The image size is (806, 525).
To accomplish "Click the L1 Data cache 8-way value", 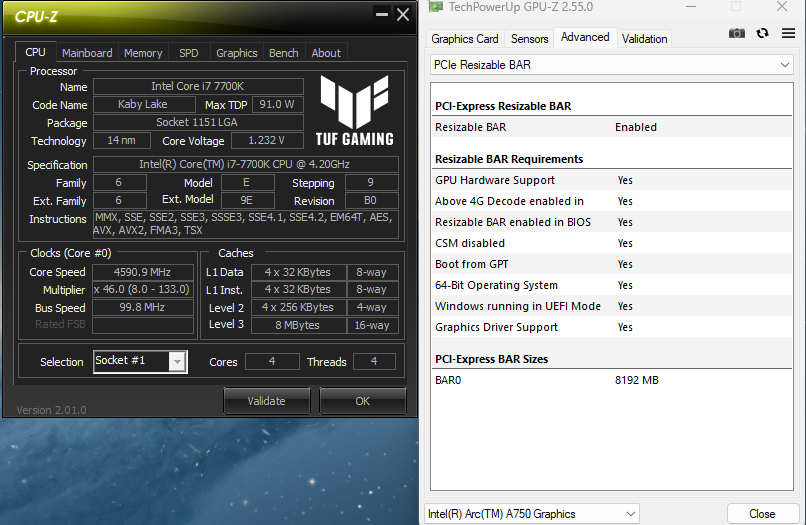I will (372, 272).
